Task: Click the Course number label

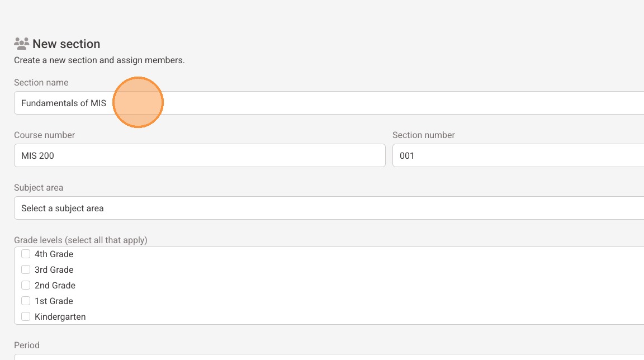Action: point(44,135)
